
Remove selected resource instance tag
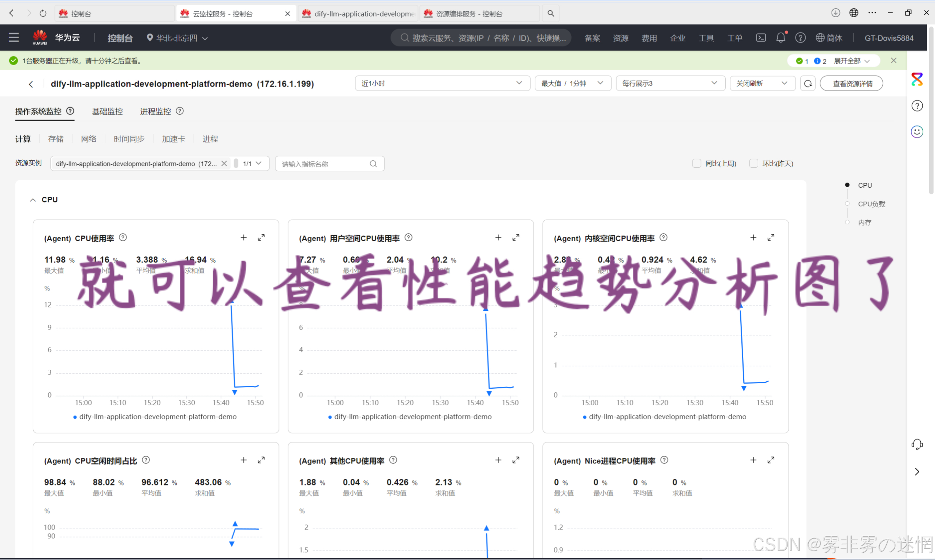coord(224,163)
